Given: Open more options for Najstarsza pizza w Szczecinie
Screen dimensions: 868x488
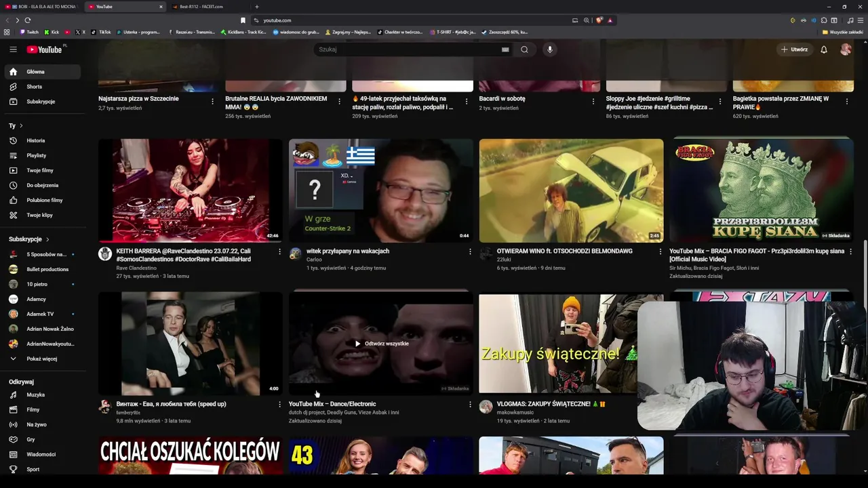Looking at the screenshot, I should [x=212, y=102].
